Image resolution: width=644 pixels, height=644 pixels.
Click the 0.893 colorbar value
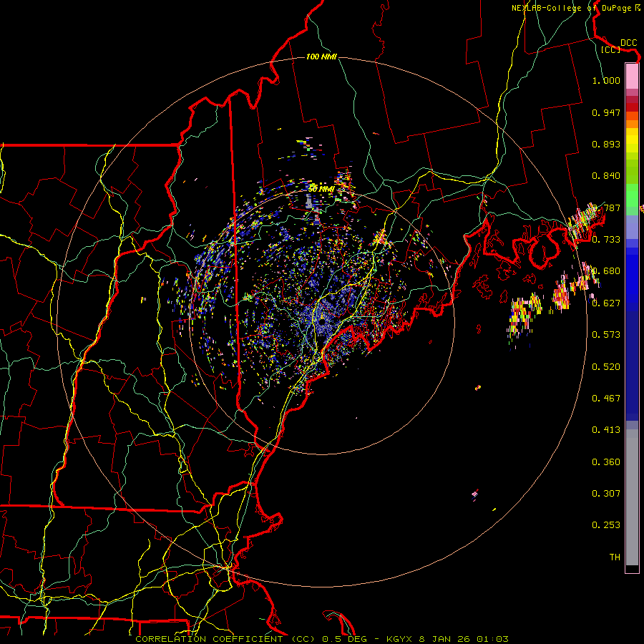click(606, 144)
